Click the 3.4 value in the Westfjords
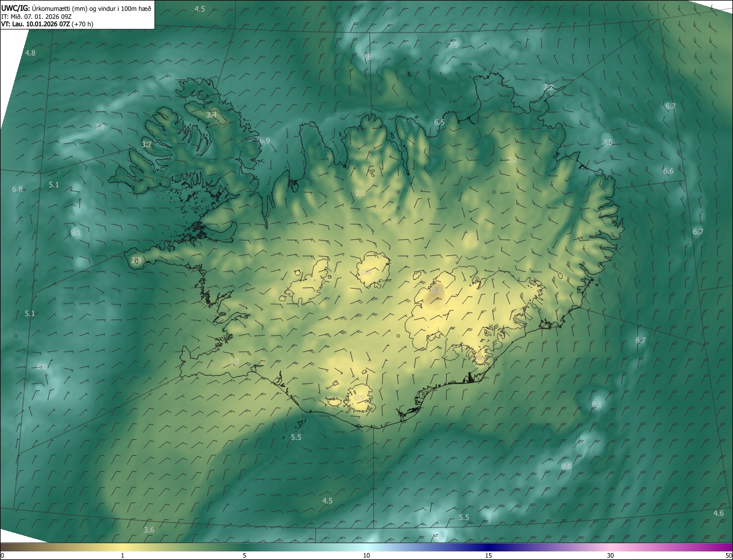Viewport: 733px width, 560px height. coord(211,115)
